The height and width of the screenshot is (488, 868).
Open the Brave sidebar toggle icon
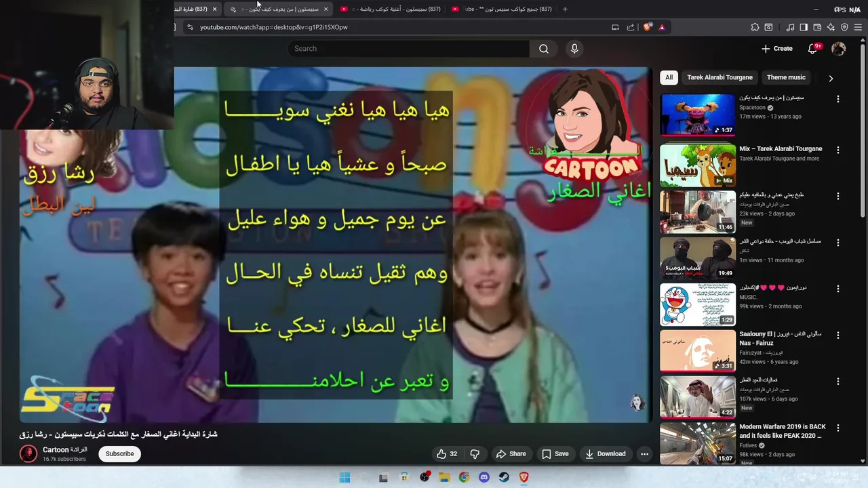[804, 27]
